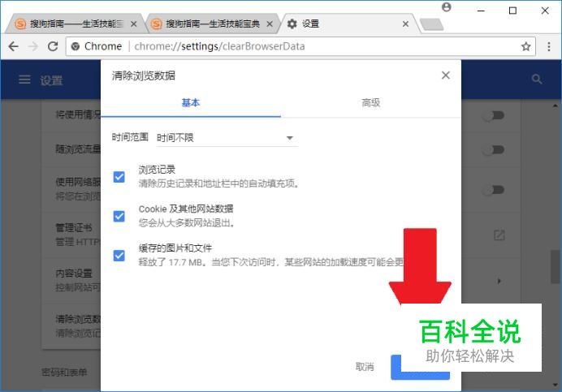
Task: Click the scrollbar up arrow
Action: 555,106
